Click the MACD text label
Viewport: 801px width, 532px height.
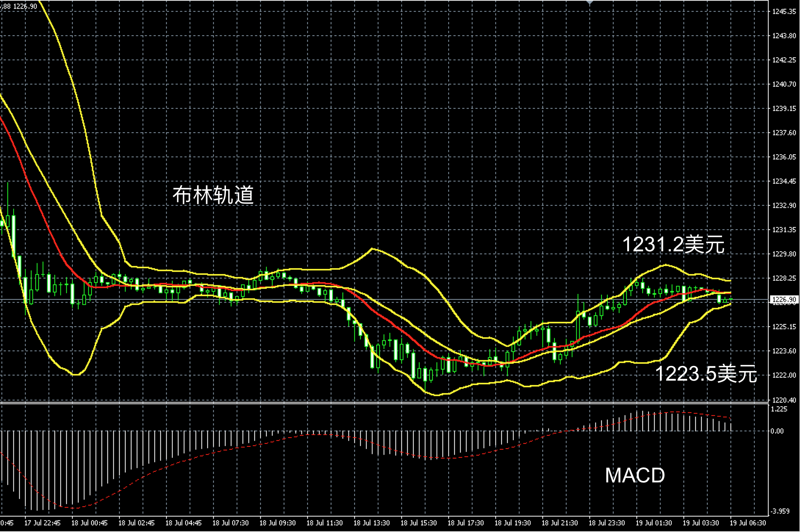point(635,475)
